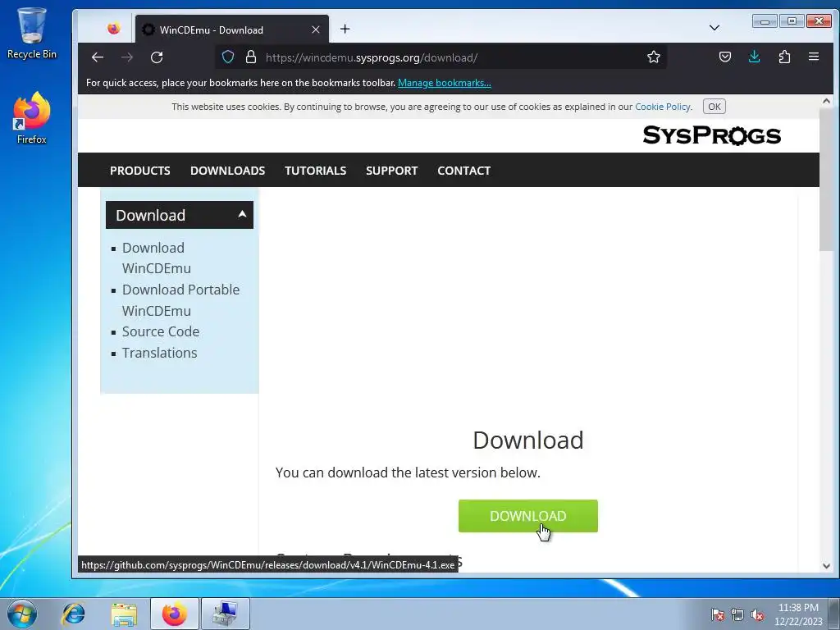This screenshot has width=840, height=630.
Task: Open the PRODUCTS menu
Action: click(139, 171)
